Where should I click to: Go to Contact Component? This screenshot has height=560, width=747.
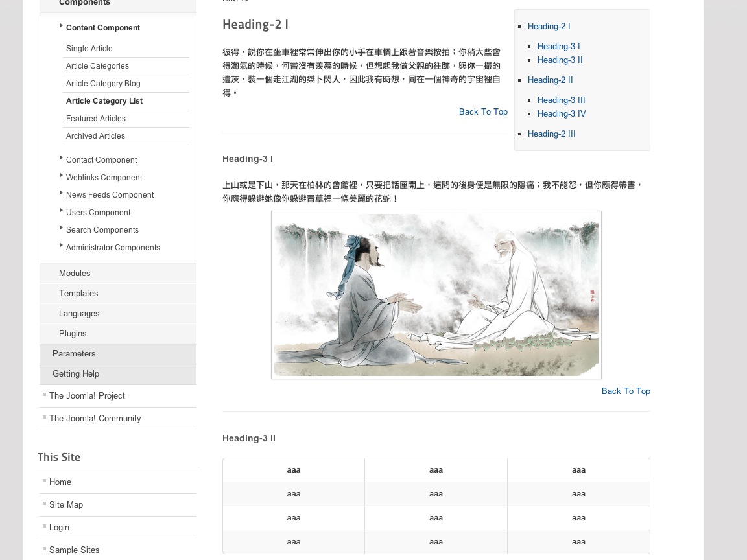[101, 160]
